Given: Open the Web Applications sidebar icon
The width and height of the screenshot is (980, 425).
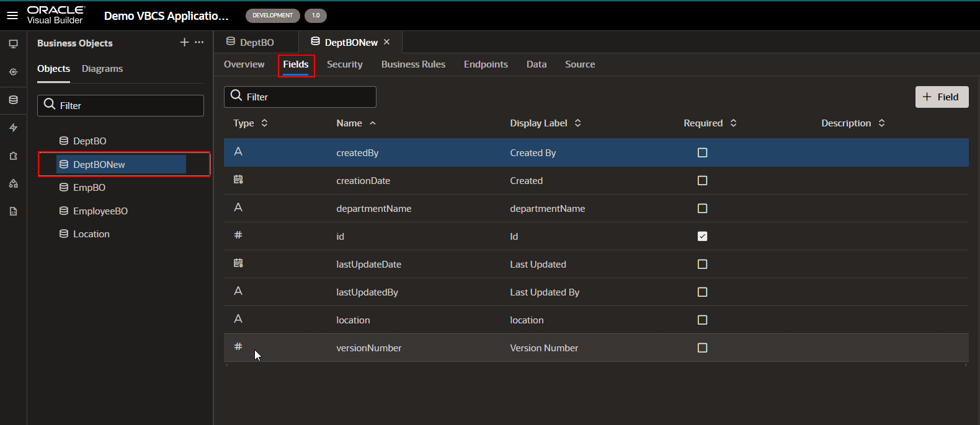Looking at the screenshot, I should 13,44.
